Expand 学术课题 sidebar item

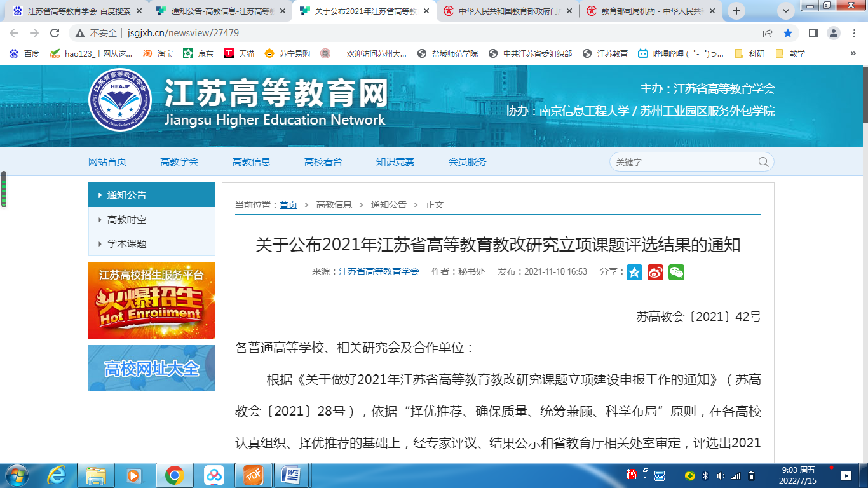(126, 244)
